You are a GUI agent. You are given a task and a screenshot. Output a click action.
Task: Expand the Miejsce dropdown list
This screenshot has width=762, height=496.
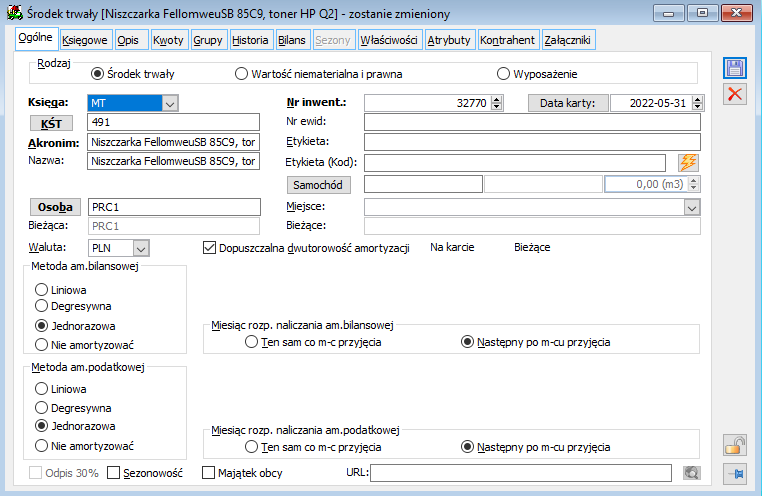[692, 208]
